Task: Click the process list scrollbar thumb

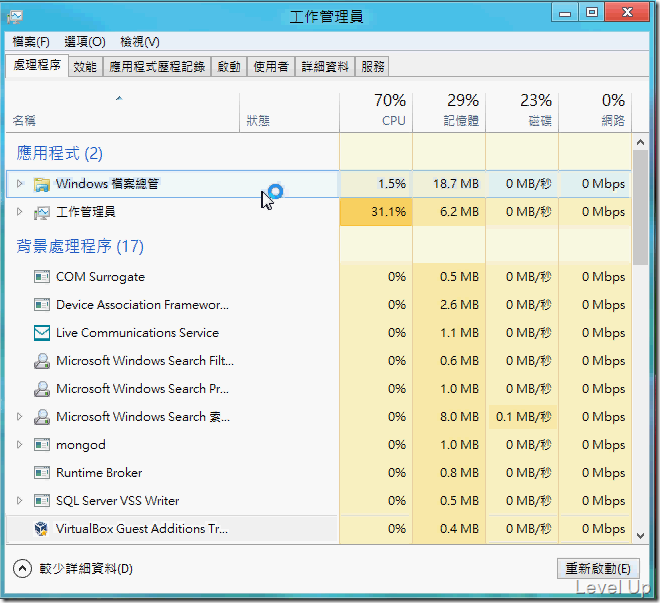Action: pos(640,207)
